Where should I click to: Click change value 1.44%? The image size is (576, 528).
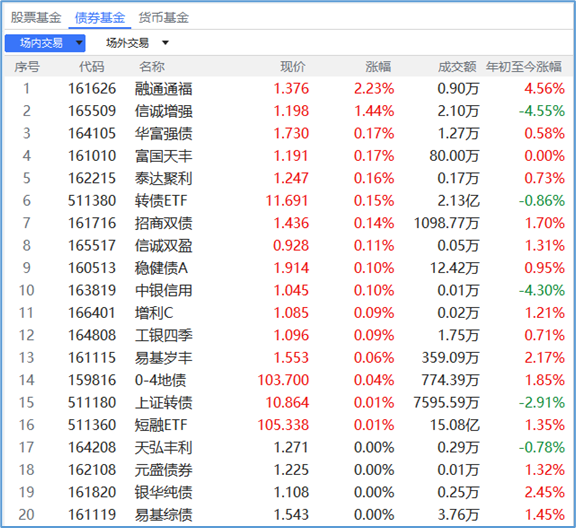click(374, 111)
